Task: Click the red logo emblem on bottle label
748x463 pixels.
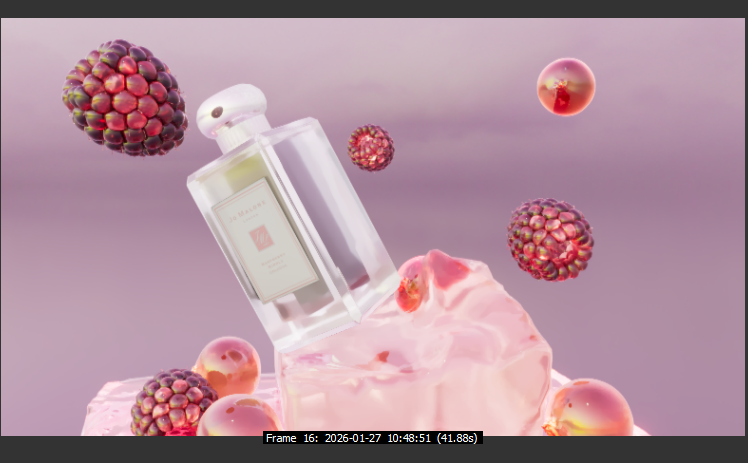Action: click(264, 238)
